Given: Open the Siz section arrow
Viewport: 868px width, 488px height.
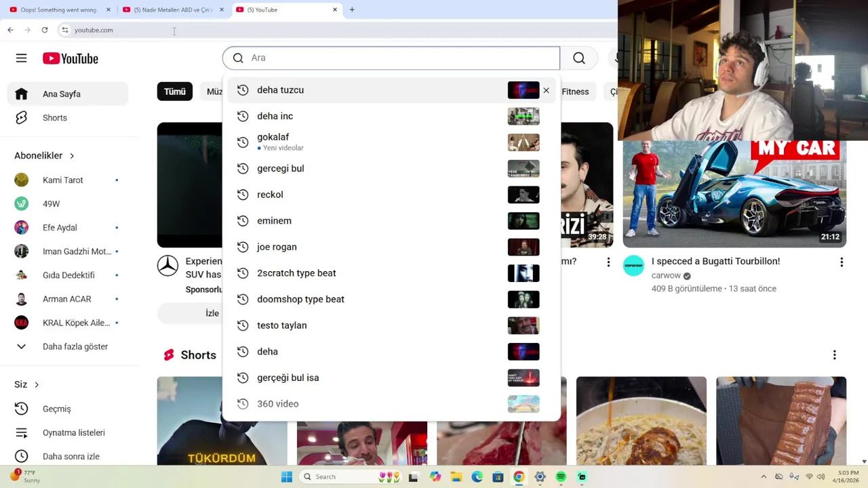Looking at the screenshot, I should click(37, 385).
